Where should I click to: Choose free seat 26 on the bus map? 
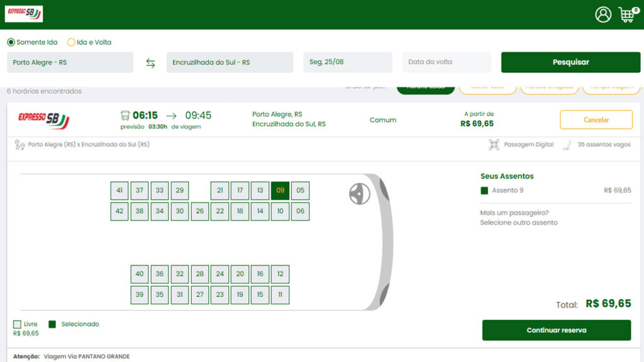(x=199, y=211)
